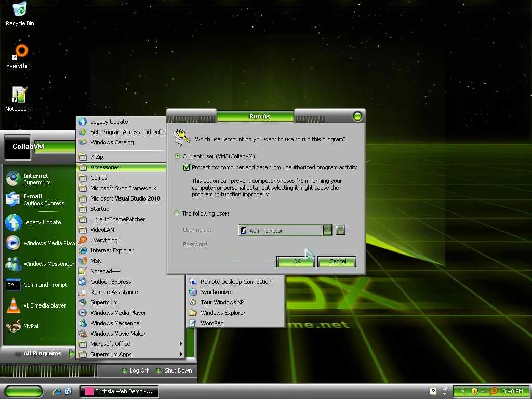This screenshot has width=532, height=399.
Task: Open Set Program Access and Defaults
Action: click(122, 132)
